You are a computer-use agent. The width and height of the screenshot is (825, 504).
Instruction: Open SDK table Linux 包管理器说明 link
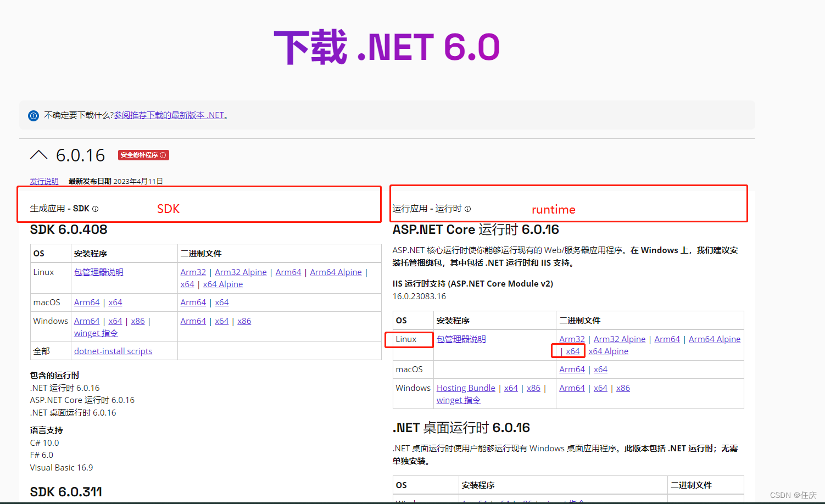(99, 272)
